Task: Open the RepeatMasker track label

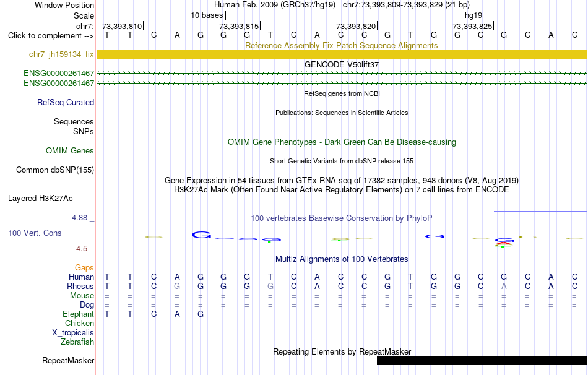Action: point(68,360)
